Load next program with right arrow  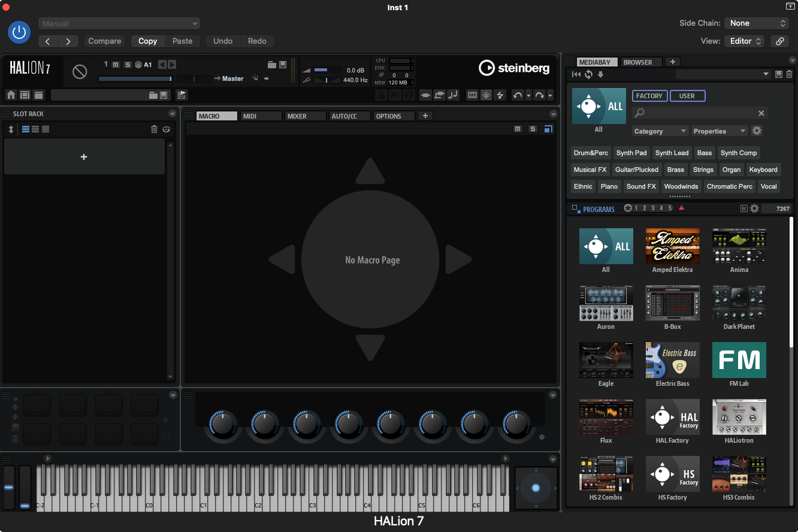pyautogui.click(x=172, y=65)
